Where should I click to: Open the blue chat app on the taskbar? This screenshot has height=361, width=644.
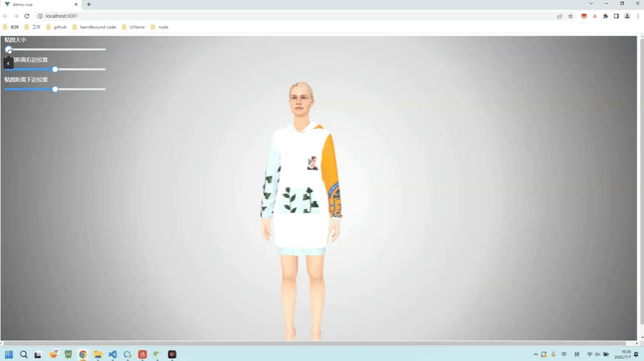(128, 354)
